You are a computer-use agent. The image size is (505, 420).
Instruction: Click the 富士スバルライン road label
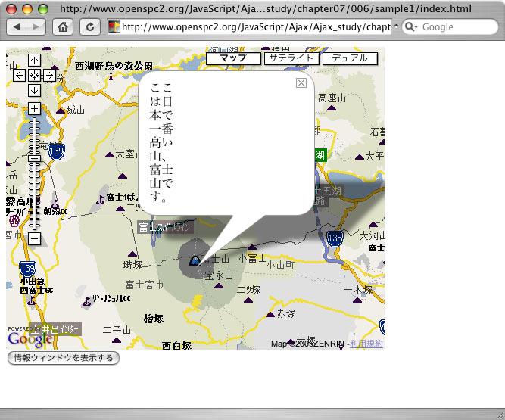coord(165,227)
